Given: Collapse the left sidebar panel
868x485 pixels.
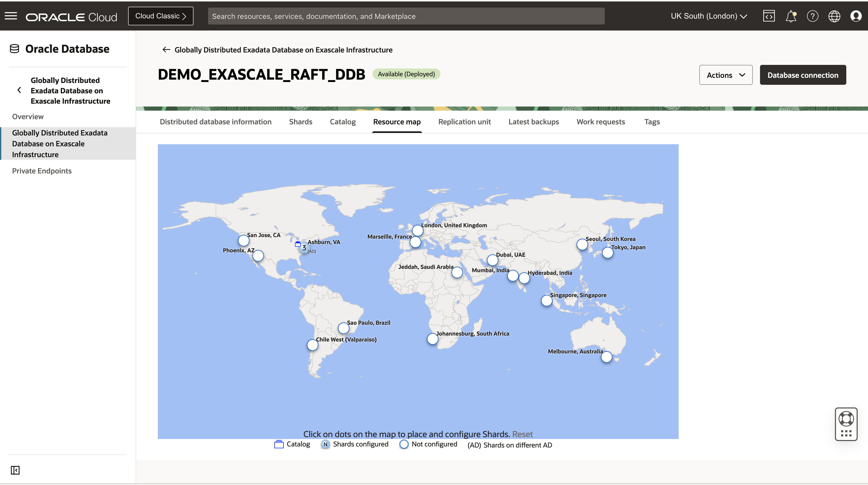Looking at the screenshot, I should tap(15, 470).
